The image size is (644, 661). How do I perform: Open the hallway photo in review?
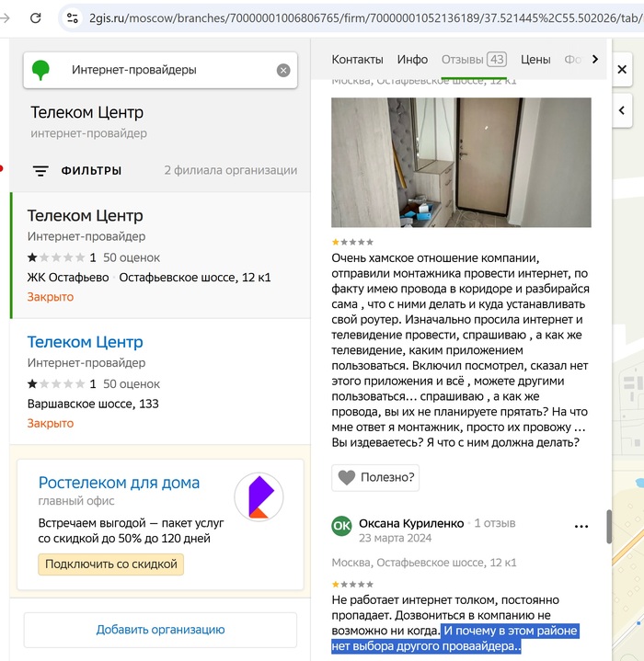point(461,163)
